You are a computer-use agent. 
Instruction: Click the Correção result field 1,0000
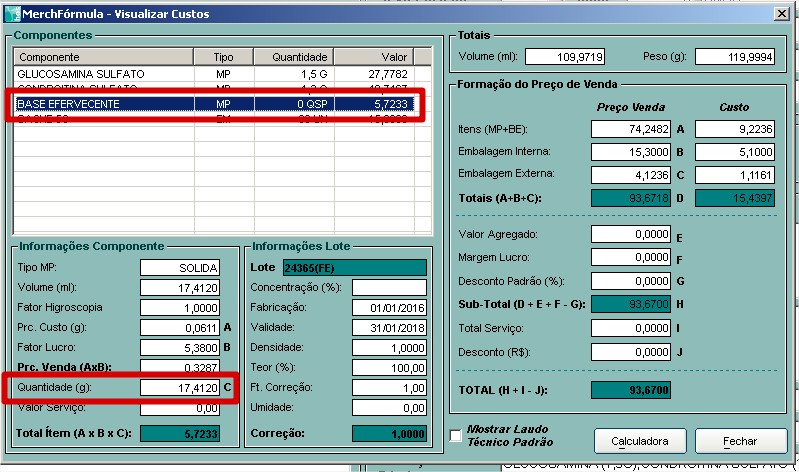389,434
